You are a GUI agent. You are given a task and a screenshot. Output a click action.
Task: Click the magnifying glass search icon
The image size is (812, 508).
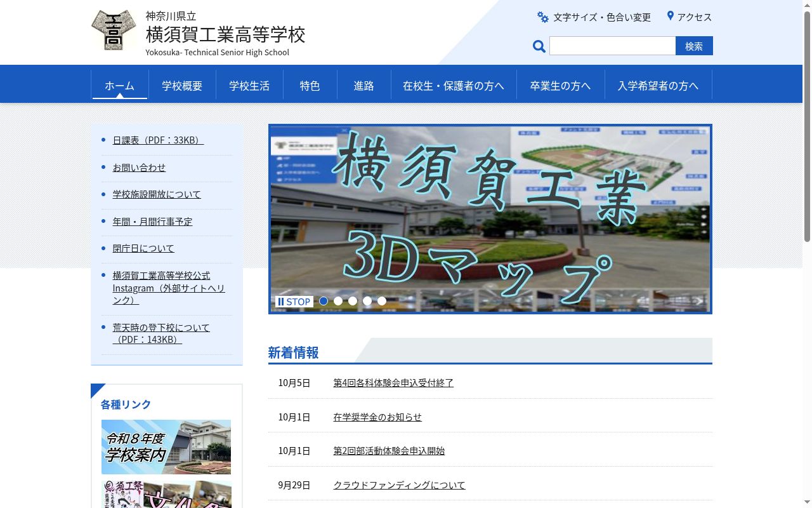tap(539, 46)
